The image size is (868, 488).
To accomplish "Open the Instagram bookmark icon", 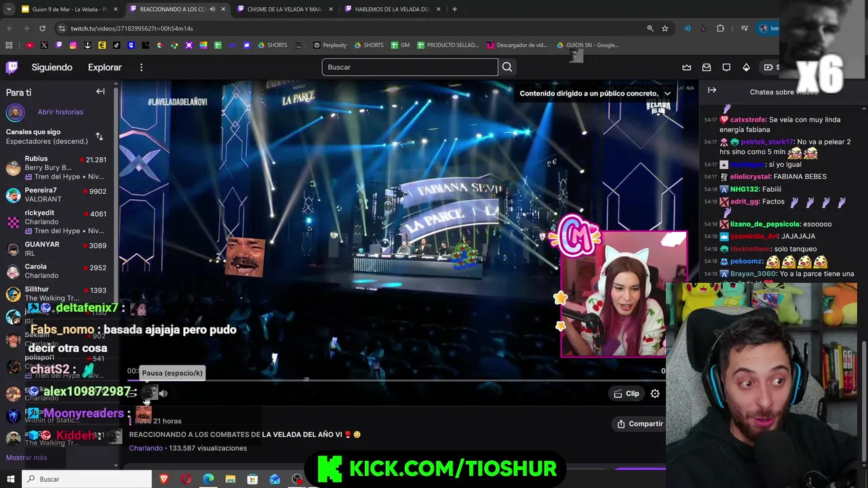I will pyautogui.click(x=73, y=45).
